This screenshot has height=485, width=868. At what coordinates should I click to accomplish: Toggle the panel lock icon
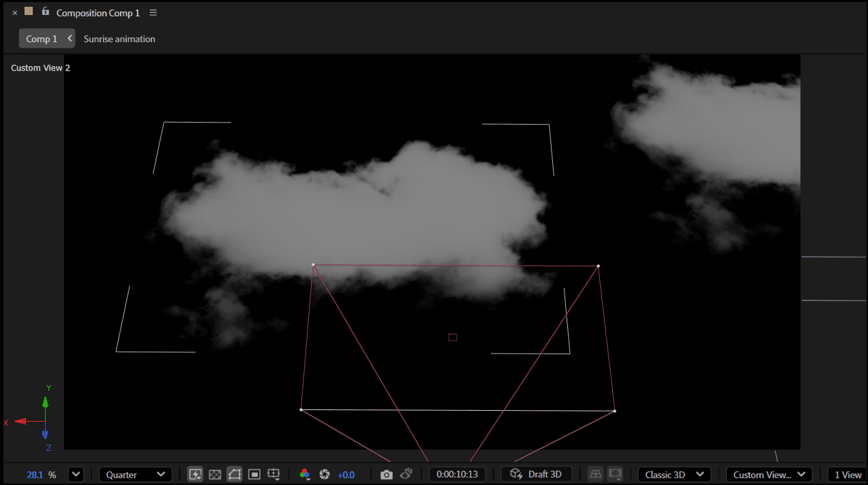(46, 12)
